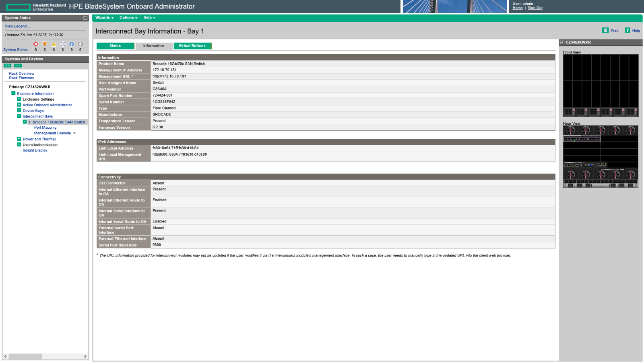Click the gray other-status circle icon
644x362 pixels.
tap(80, 44)
